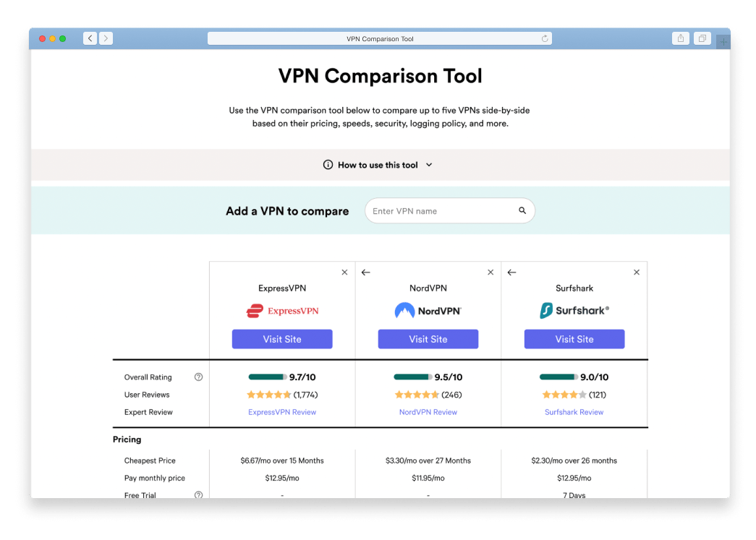This screenshot has height=540, width=756.
Task: Click the NordVPN overall rating progress bar
Action: click(412, 377)
